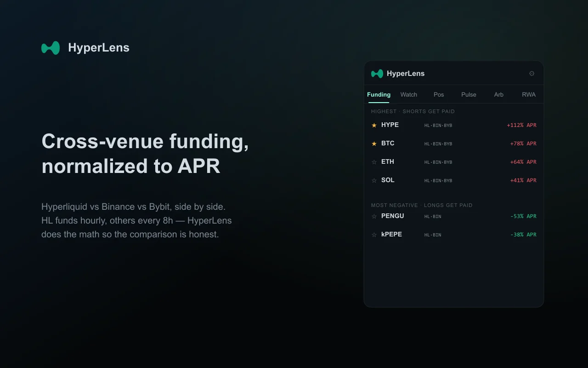The image size is (588, 368).
Task: Click the +112% APR value
Action: click(521, 125)
